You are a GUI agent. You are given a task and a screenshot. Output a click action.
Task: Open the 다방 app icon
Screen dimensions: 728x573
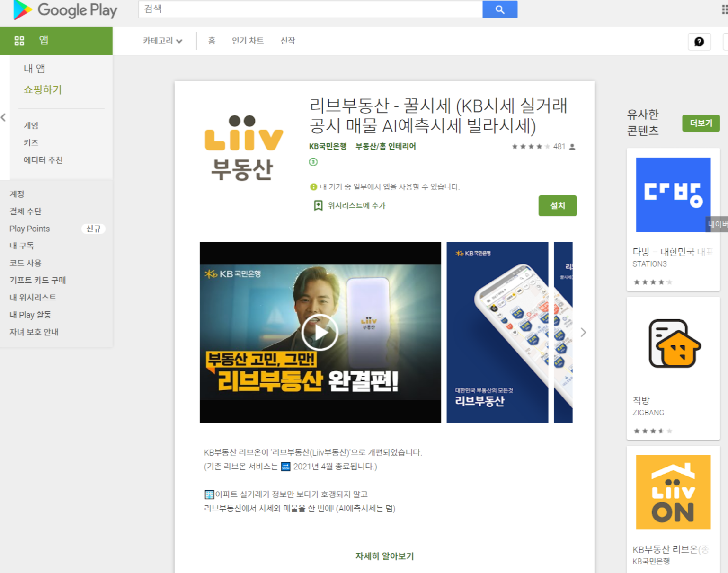coord(673,194)
